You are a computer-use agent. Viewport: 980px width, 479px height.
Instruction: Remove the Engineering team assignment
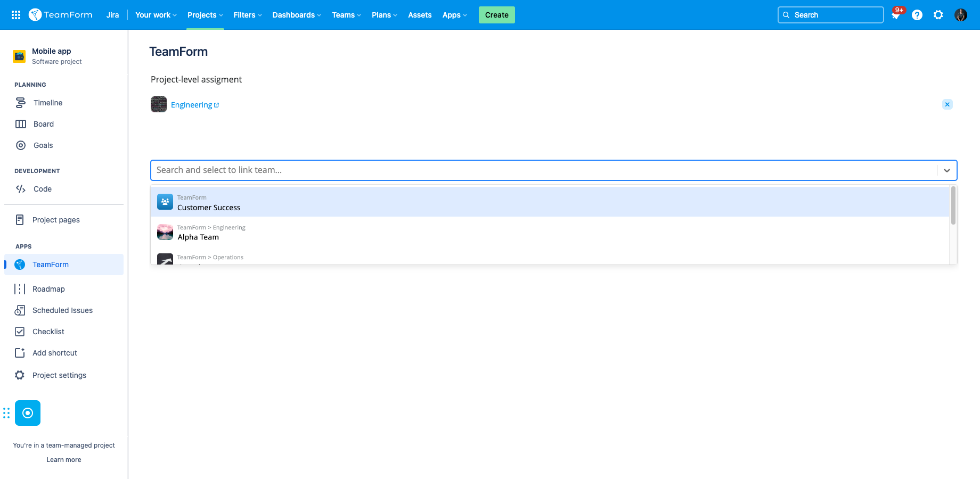coord(947,104)
